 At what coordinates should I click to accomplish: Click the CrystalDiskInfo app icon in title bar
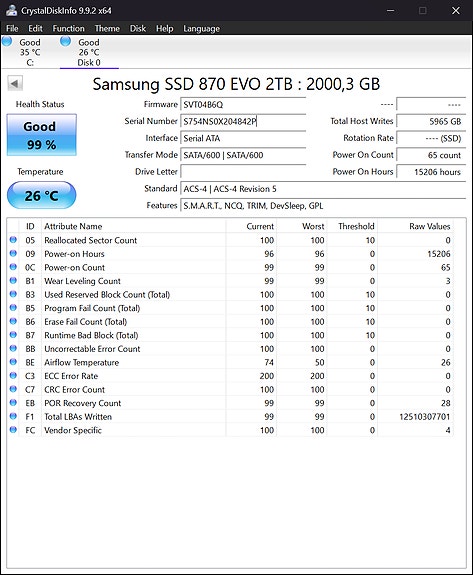coord(11,10)
